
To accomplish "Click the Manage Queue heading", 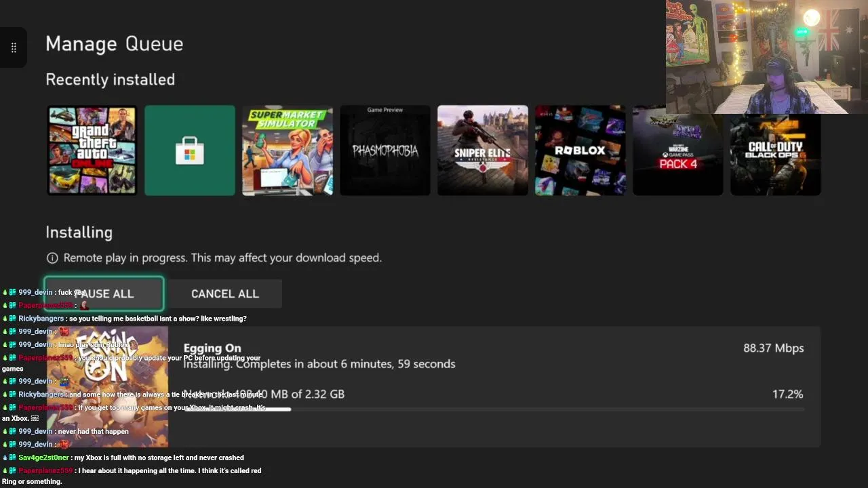I will coord(115,44).
